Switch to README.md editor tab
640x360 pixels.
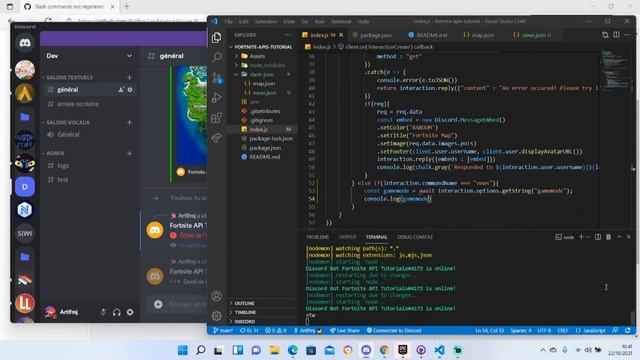click(x=431, y=35)
